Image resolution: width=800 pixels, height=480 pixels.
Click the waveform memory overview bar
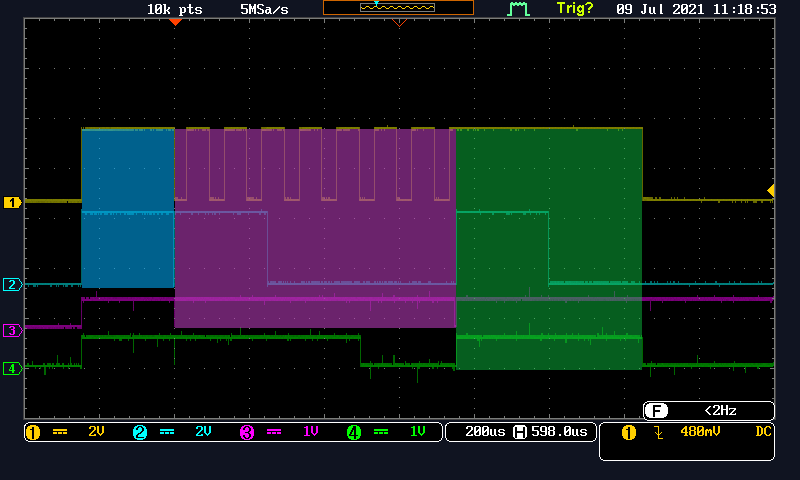(x=398, y=8)
